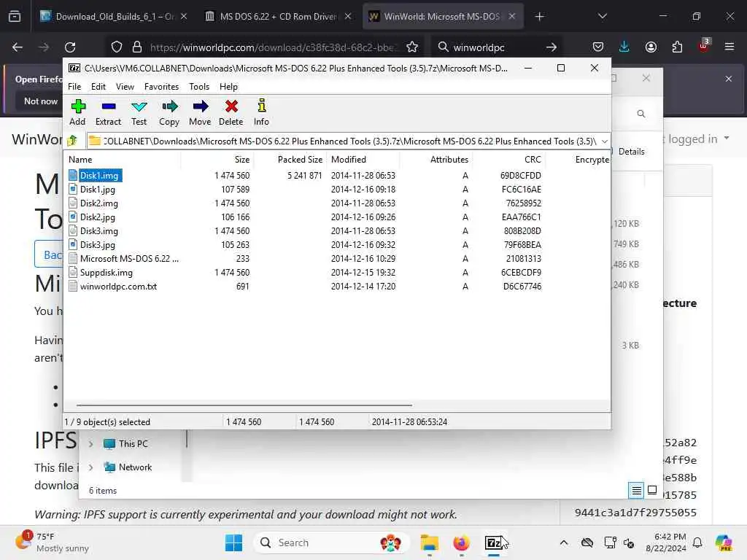The height and width of the screenshot is (560, 747).
Task: Sort the file list by Size column
Action: coord(217,160)
